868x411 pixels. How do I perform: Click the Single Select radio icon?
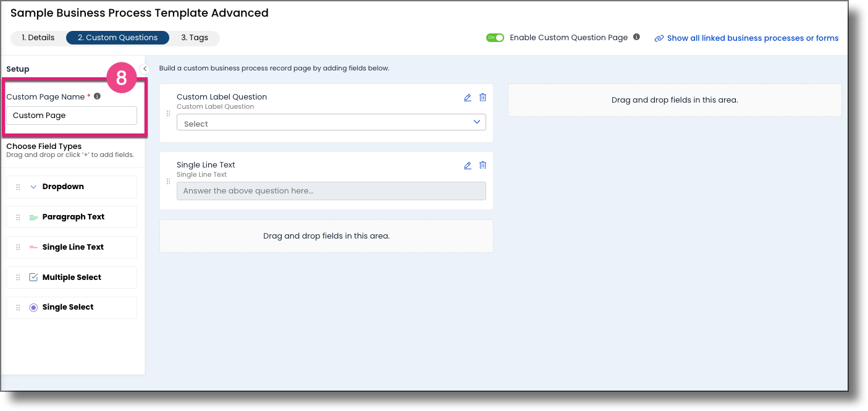pos(33,308)
